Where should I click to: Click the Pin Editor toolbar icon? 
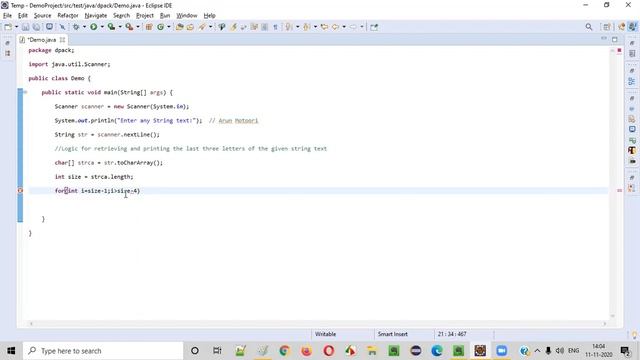tap(374, 27)
